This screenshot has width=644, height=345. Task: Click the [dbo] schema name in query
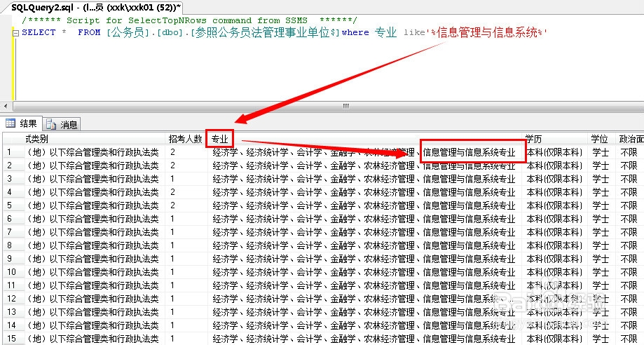(170, 32)
